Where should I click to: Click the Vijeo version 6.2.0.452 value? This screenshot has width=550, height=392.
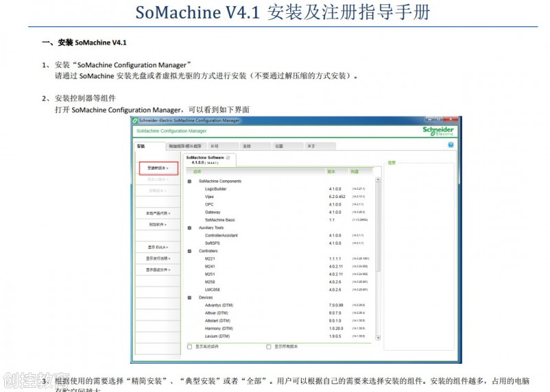(x=337, y=197)
